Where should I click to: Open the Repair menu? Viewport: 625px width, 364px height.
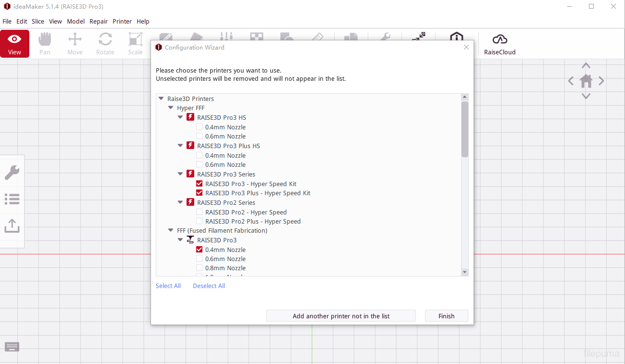point(99,21)
